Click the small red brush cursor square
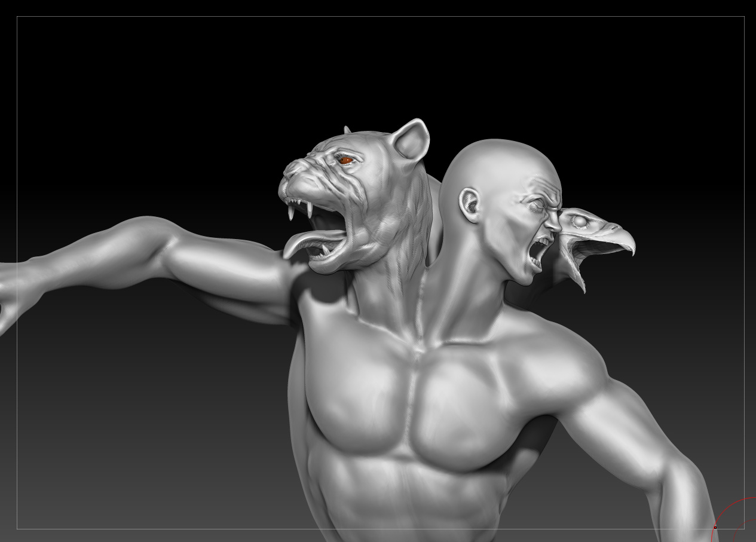Image resolution: width=756 pixels, height=542 pixels. click(715, 528)
